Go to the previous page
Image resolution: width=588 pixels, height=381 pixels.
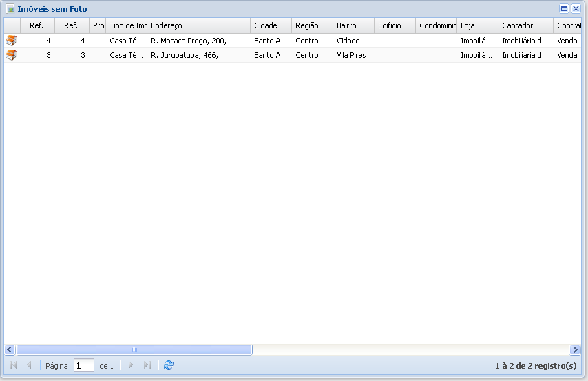click(x=29, y=366)
